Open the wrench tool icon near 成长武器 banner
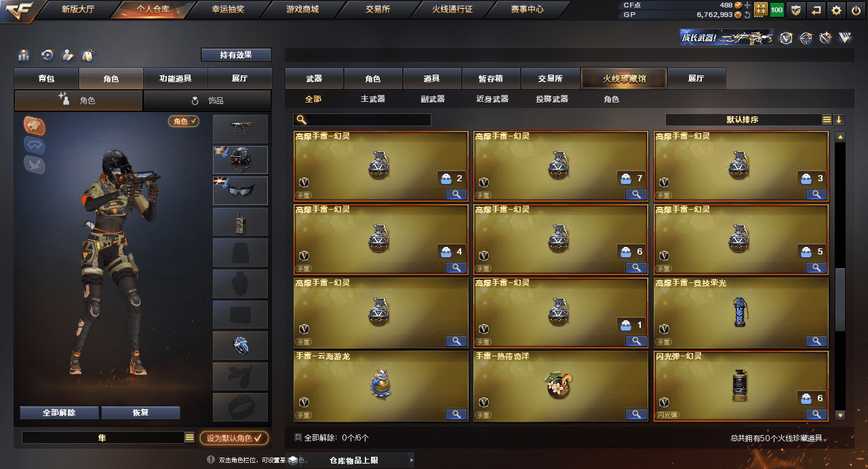Viewport: 868px width, 469px height. point(825,38)
